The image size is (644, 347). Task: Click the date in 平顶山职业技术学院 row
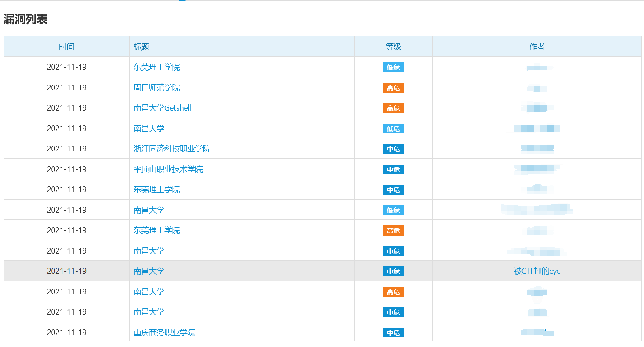[67, 169]
